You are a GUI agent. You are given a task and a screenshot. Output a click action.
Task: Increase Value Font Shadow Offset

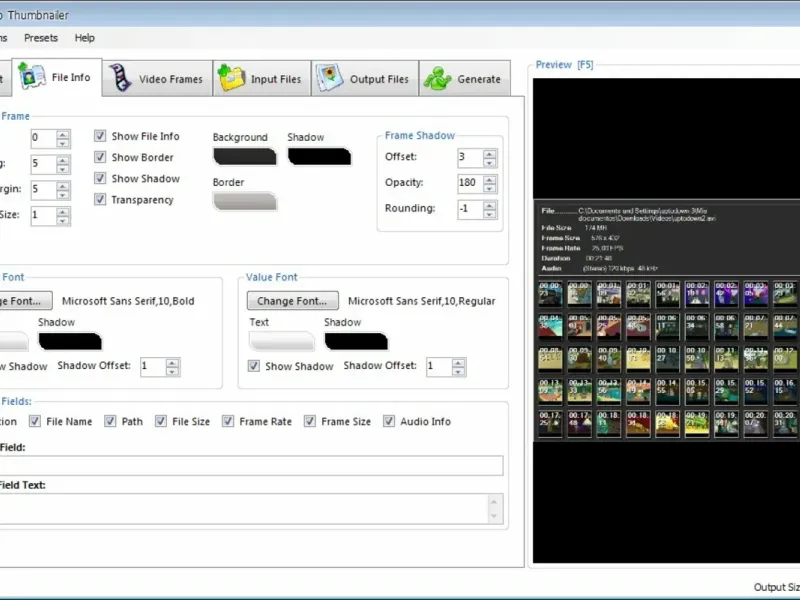458,363
